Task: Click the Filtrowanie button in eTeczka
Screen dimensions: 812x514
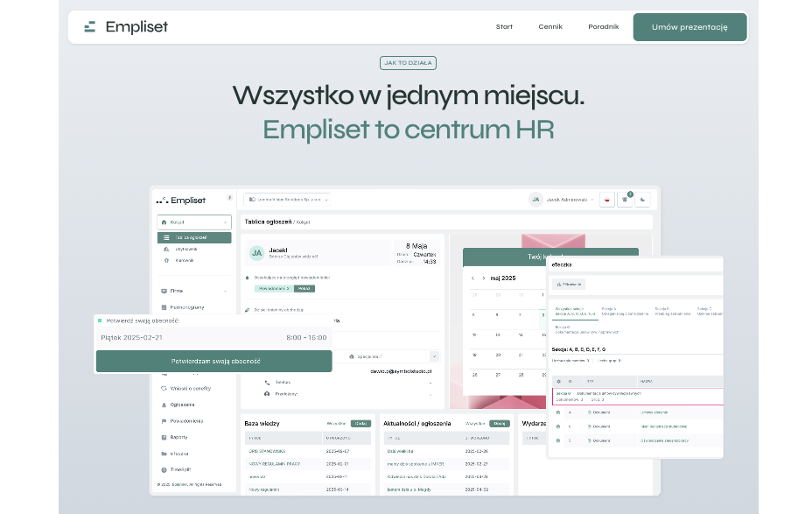Action: 569,284
